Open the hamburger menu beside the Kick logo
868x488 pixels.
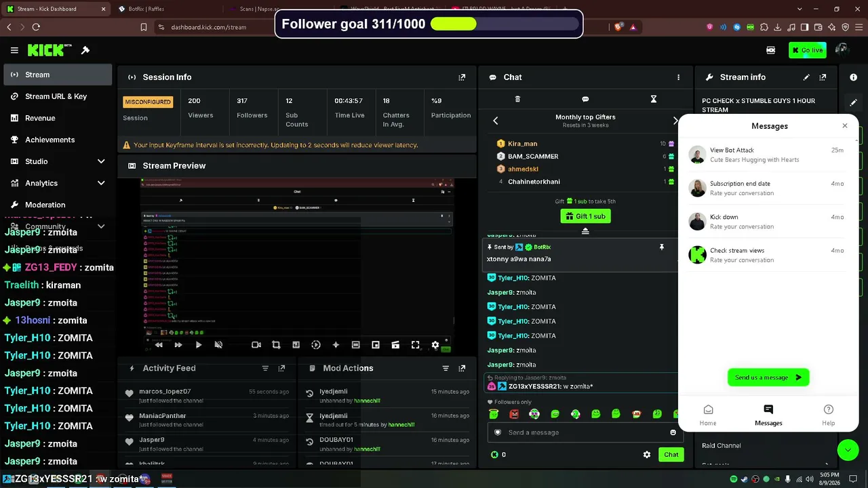[x=14, y=50]
